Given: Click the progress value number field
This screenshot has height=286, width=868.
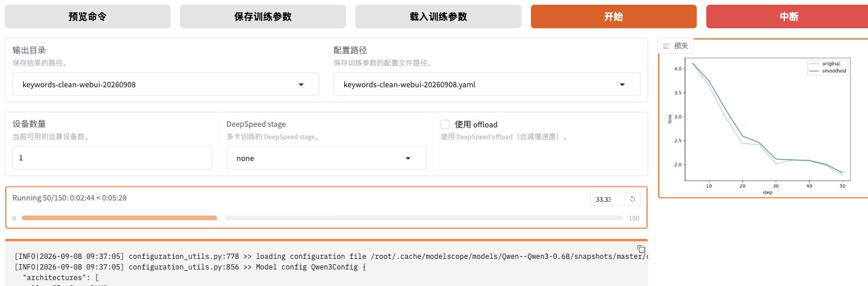Looking at the screenshot, I should 606,199.
